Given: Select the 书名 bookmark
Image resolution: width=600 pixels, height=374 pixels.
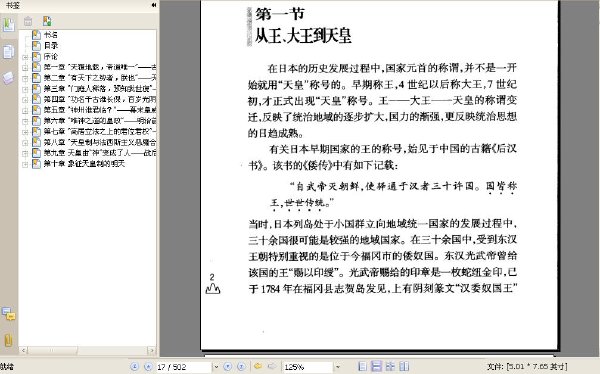Looking at the screenshot, I should (x=51, y=35).
